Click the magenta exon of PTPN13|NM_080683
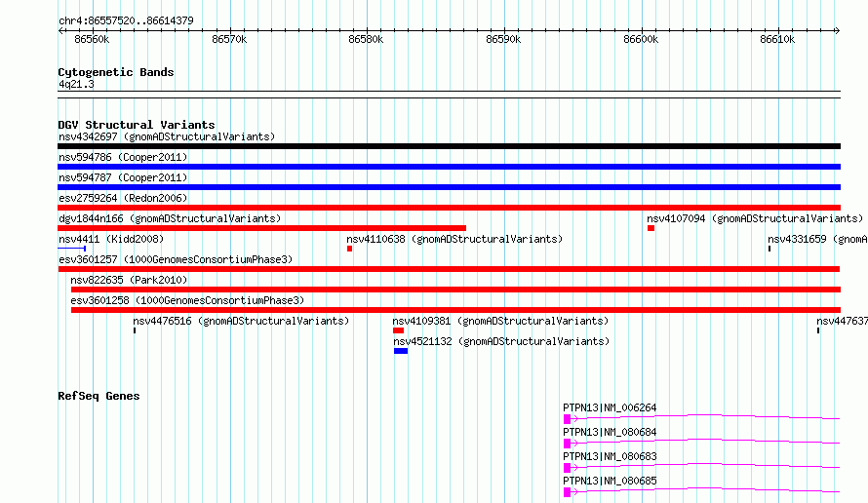 pyautogui.click(x=567, y=468)
